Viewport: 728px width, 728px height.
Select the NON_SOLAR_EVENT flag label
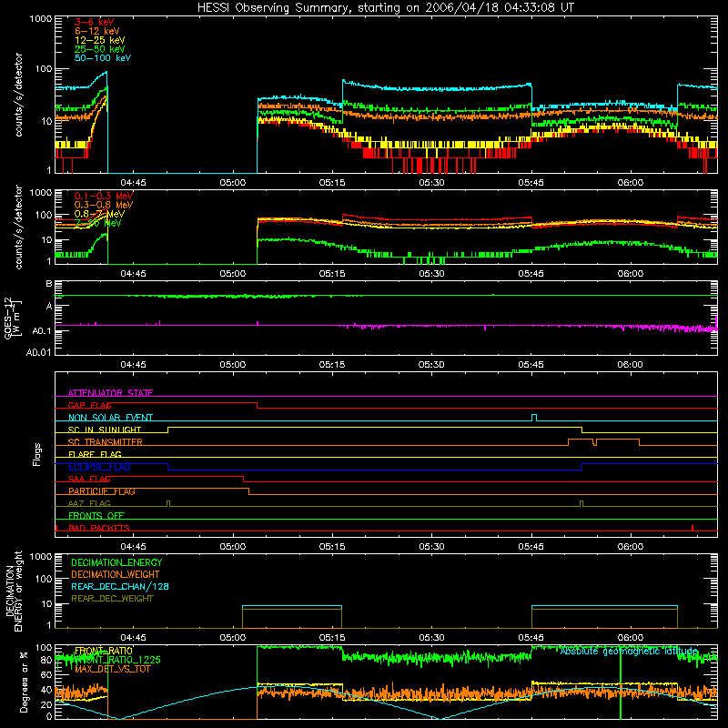click(110, 418)
